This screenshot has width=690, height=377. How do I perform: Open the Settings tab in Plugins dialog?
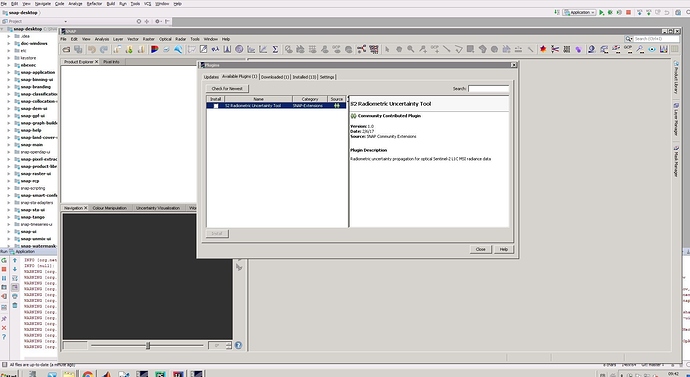click(x=327, y=77)
